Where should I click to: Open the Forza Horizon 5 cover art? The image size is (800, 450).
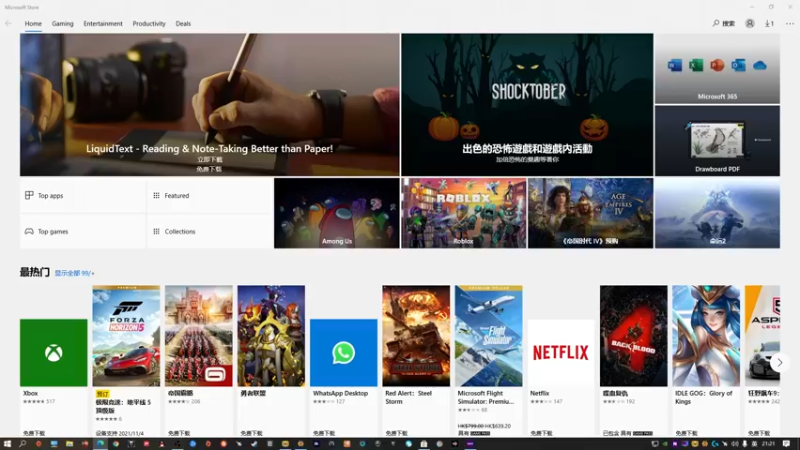click(x=126, y=336)
